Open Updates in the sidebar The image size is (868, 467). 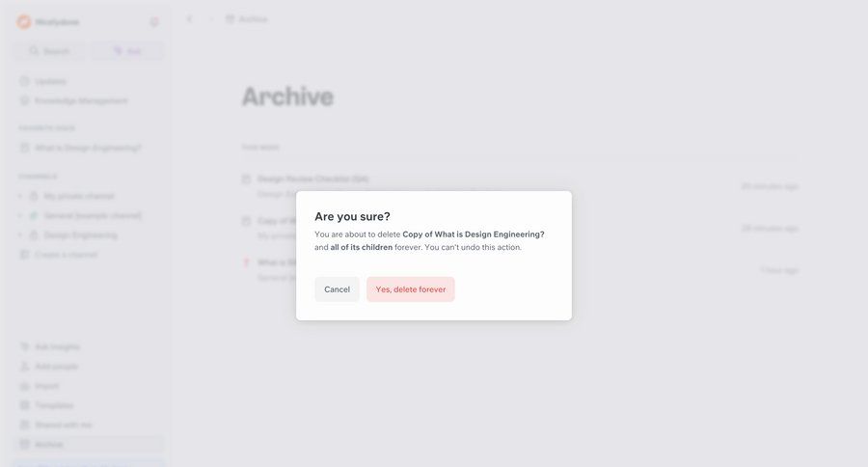(x=50, y=81)
